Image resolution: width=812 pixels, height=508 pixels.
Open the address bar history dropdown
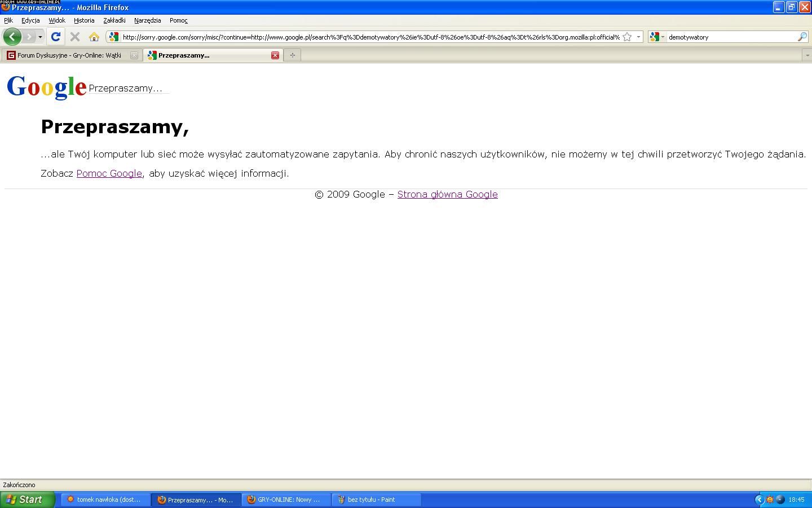pos(638,37)
